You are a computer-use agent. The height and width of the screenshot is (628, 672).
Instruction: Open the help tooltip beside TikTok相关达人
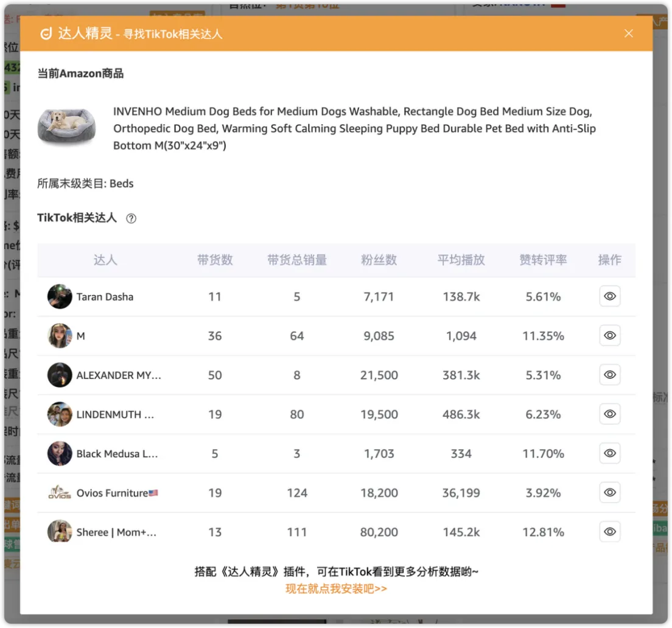point(130,218)
